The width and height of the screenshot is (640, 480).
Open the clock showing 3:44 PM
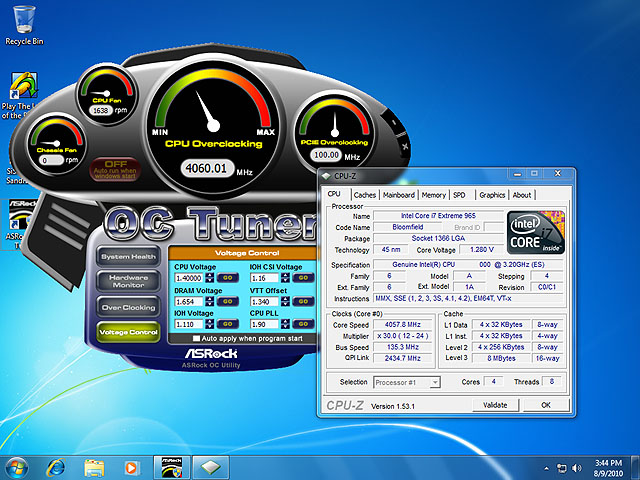coord(608,468)
